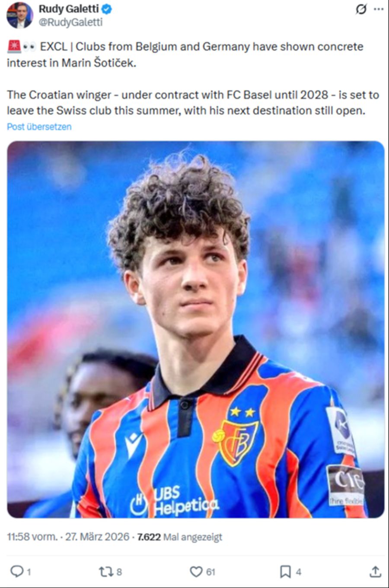Click the Rudy Galetti display name
This screenshot has height=588, width=389.
69,9
